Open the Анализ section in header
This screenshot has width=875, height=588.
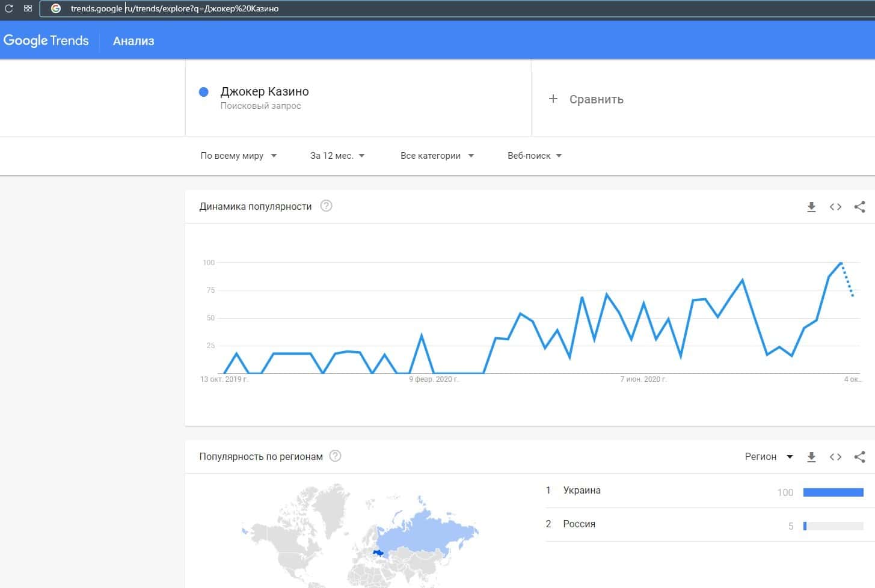point(134,41)
